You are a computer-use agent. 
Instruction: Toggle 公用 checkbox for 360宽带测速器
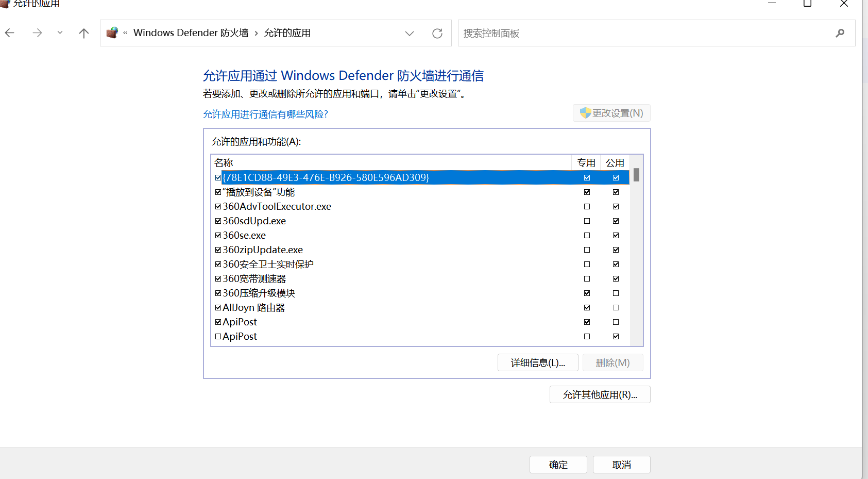click(x=616, y=278)
